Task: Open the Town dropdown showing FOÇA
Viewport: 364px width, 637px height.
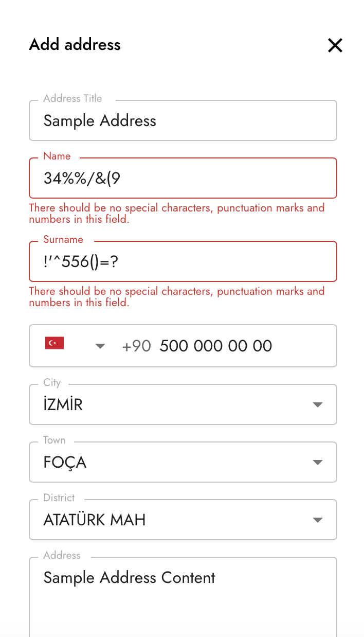Action: tap(170, 463)
